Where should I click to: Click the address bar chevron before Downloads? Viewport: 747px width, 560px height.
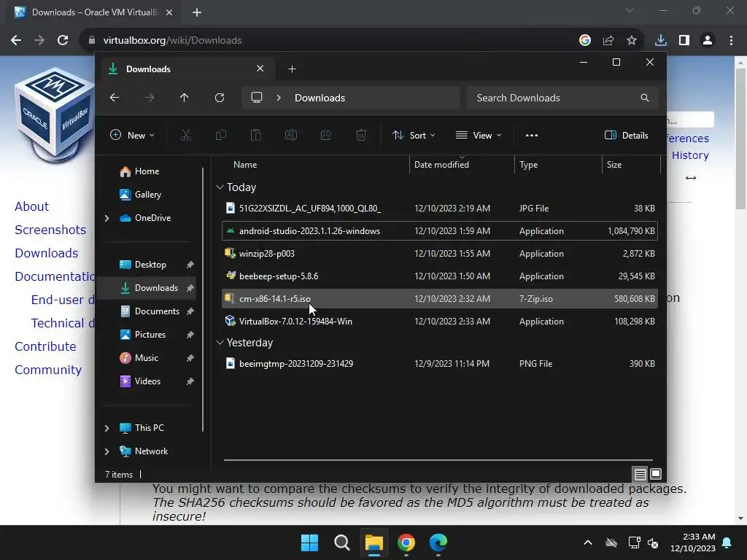pos(279,98)
